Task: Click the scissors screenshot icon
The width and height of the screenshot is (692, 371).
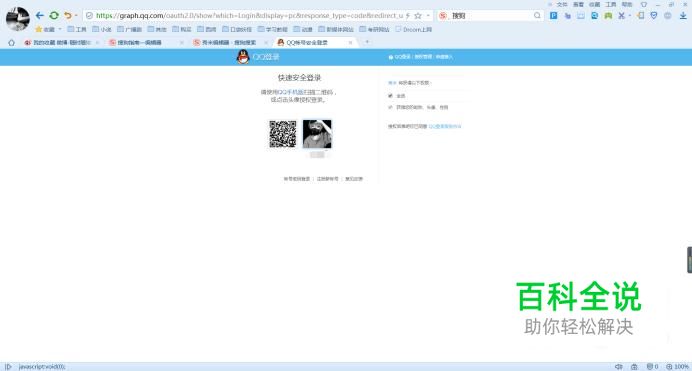Action: [x=621, y=15]
